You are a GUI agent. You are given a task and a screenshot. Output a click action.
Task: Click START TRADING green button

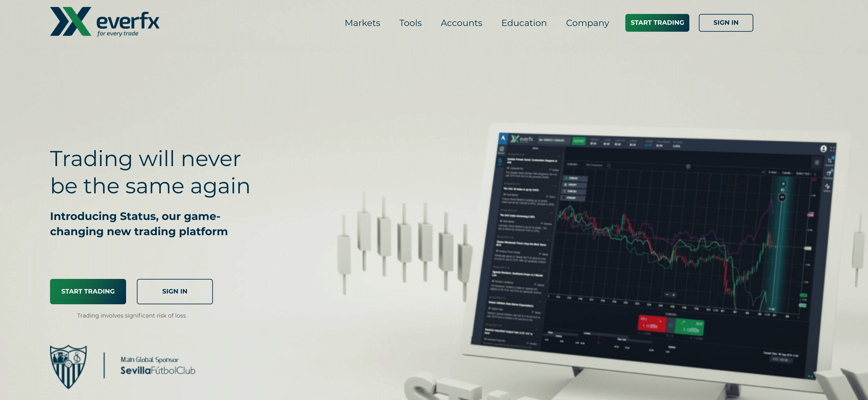(x=657, y=23)
